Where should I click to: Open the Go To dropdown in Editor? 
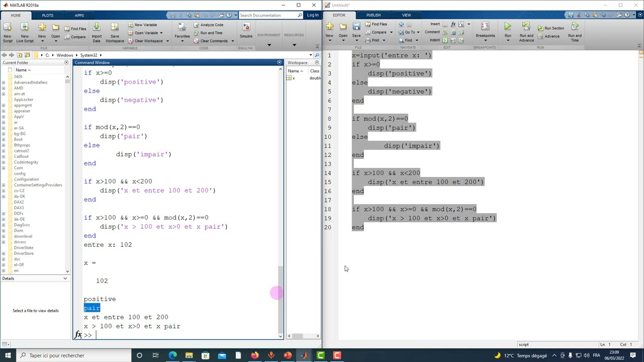(418, 32)
